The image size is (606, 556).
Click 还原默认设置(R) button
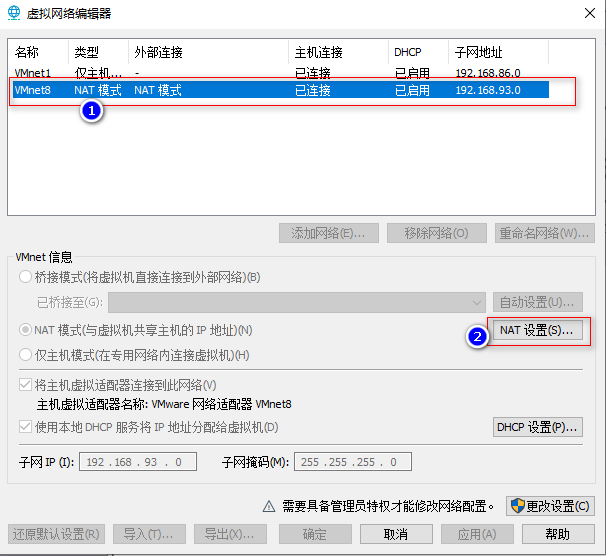pyautogui.click(x=56, y=534)
